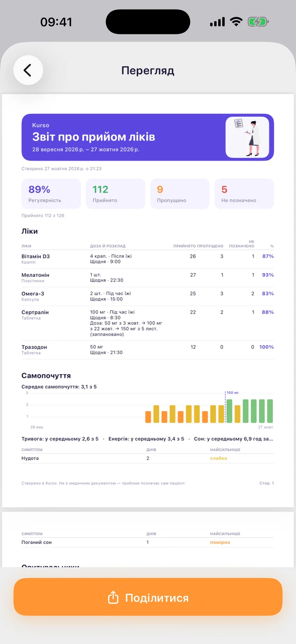Select the 89% Регулярність stat card
Viewport: 296px width, 644px height.
pyautogui.click(x=51, y=194)
